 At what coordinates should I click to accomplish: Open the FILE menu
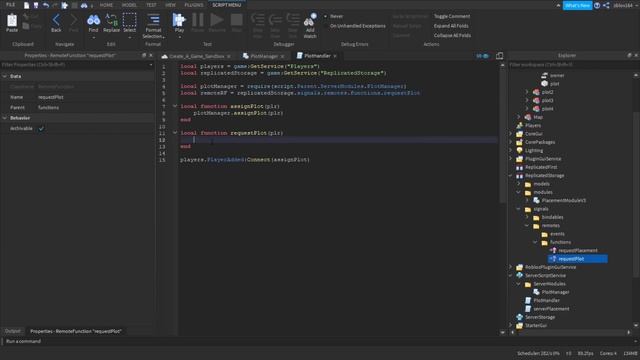(x=11, y=5)
